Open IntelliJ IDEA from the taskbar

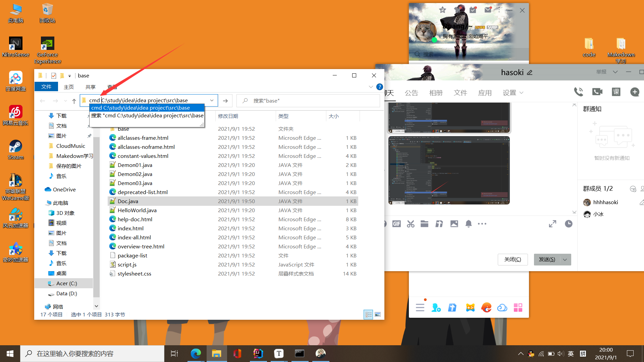pyautogui.click(x=258, y=354)
